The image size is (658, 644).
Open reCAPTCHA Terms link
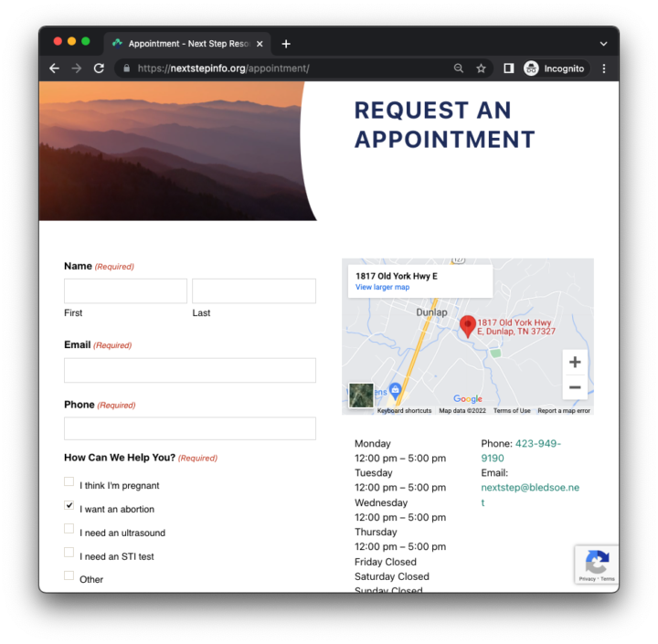pyautogui.click(x=607, y=579)
